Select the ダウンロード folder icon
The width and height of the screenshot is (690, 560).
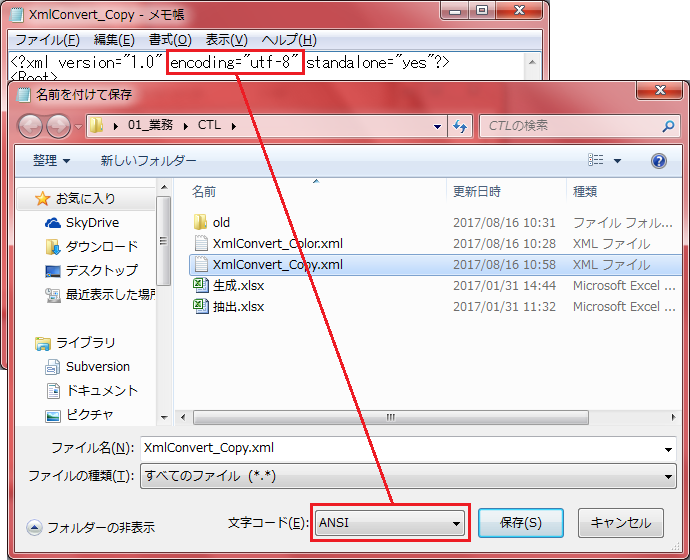pyautogui.click(x=53, y=247)
